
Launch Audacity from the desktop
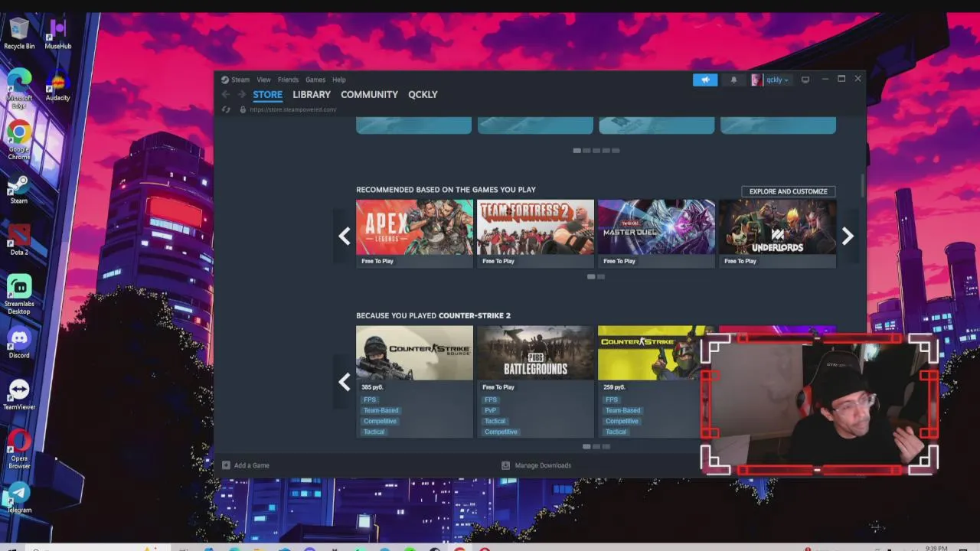(x=57, y=86)
